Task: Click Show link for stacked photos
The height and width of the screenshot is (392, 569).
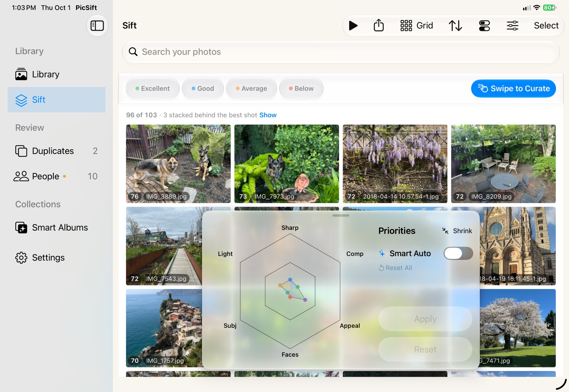Action: coord(268,115)
